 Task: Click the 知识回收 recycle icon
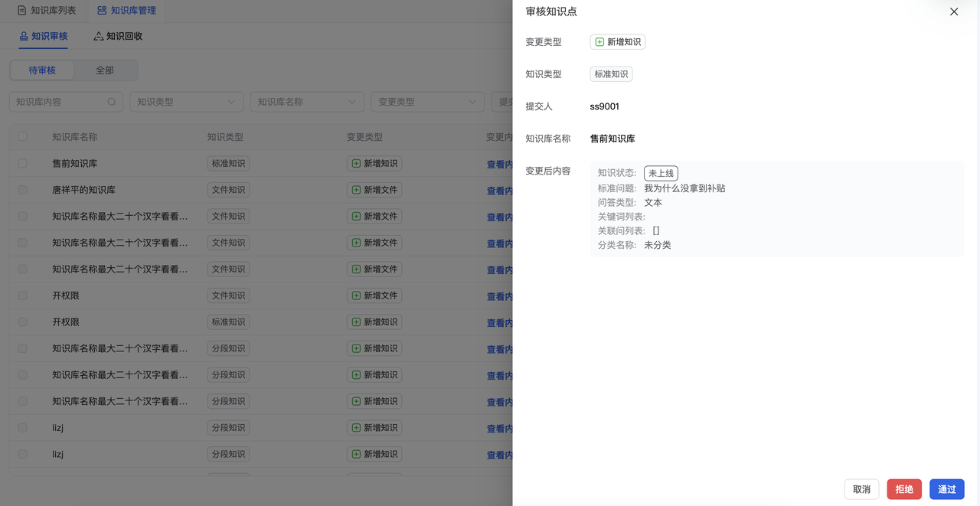pos(98,36)
